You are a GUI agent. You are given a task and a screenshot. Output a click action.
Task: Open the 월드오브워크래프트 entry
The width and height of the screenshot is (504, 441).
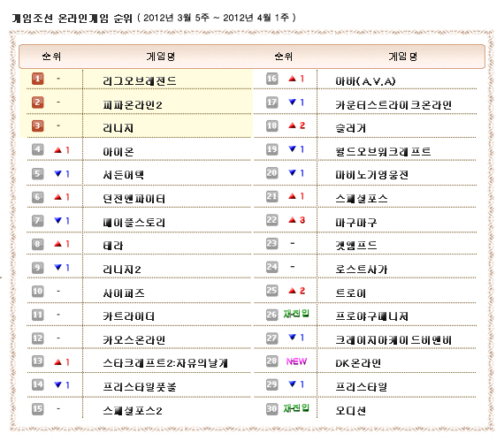(x=383, y=152)
